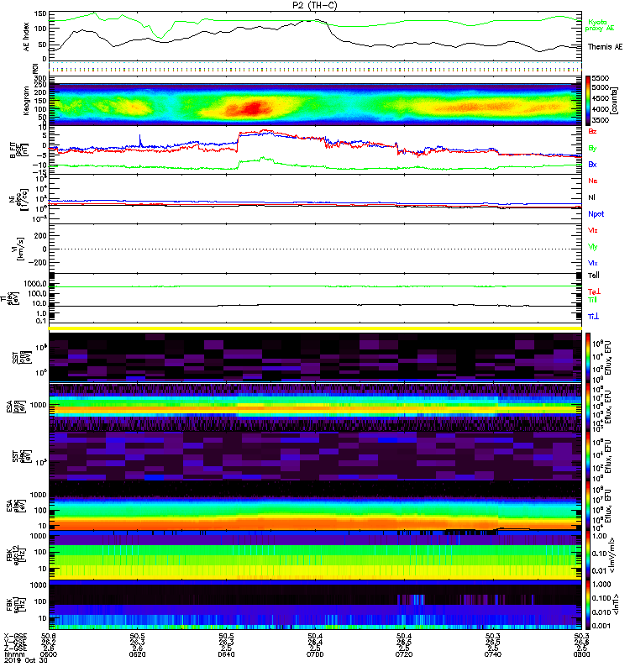Click the yellow bar above SST ions panel
This screenshot has height=672, width=630.
(315, 328)
